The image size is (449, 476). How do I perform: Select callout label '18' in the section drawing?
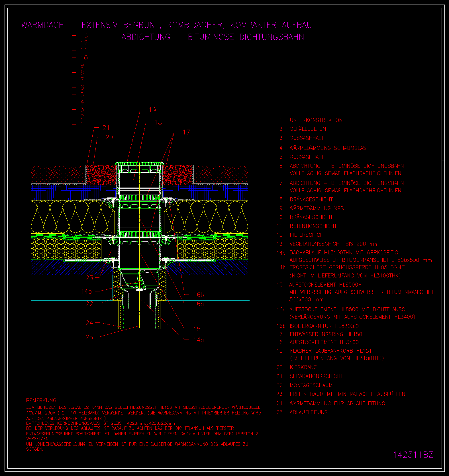tap(158, 122)
